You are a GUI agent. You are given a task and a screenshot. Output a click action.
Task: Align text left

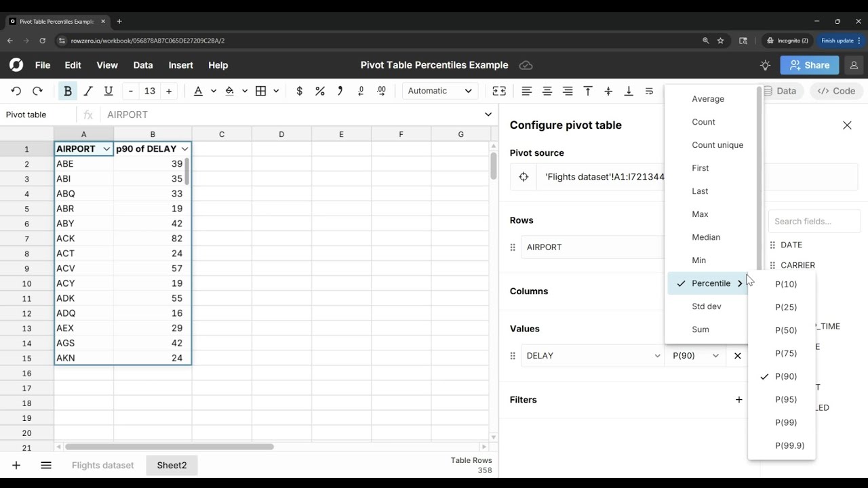tap(527, 91)
